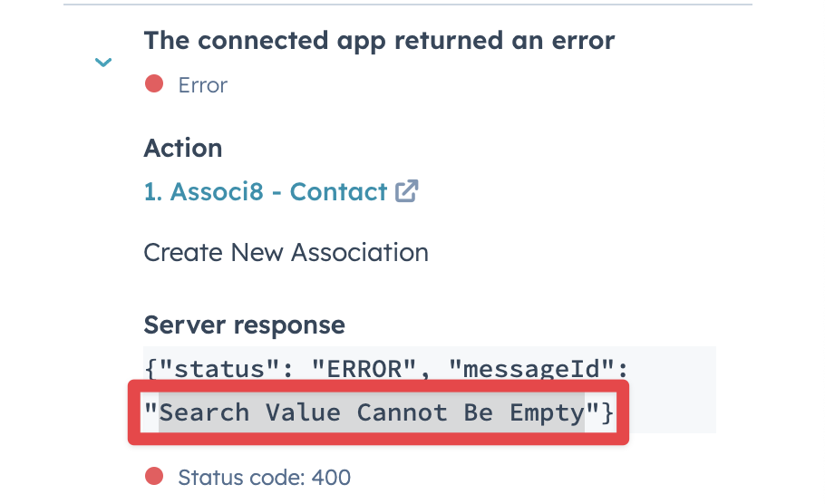
Task: Click the Server response heading
Action: [244, 325]
